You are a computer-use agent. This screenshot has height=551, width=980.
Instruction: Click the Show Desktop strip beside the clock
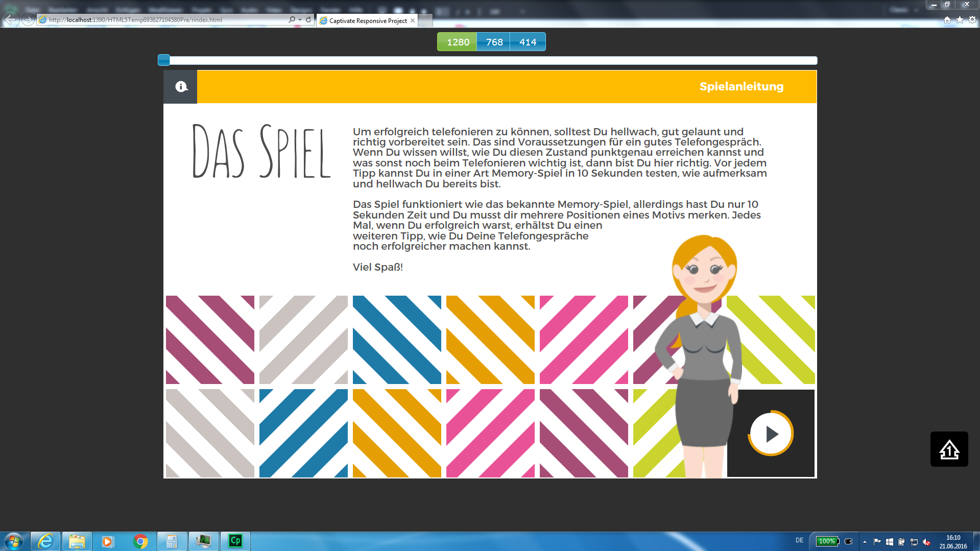pyautogui.click(x=976, y=541)
